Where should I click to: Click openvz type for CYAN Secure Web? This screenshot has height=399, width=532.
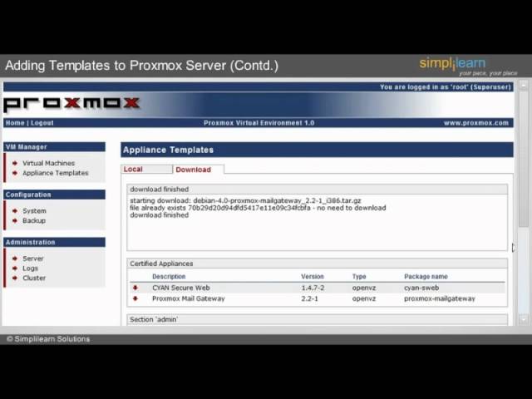(x=364, y=288)
